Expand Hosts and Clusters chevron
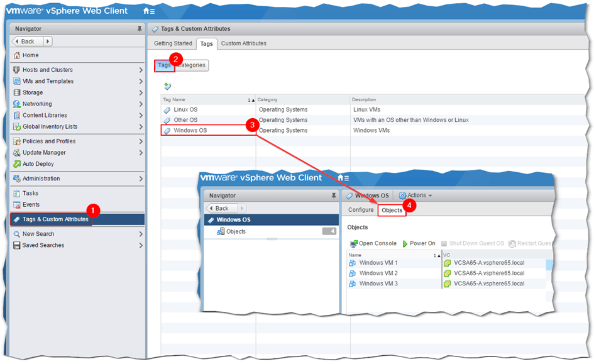This screenshot has width=594, height=364. [141, 70]
